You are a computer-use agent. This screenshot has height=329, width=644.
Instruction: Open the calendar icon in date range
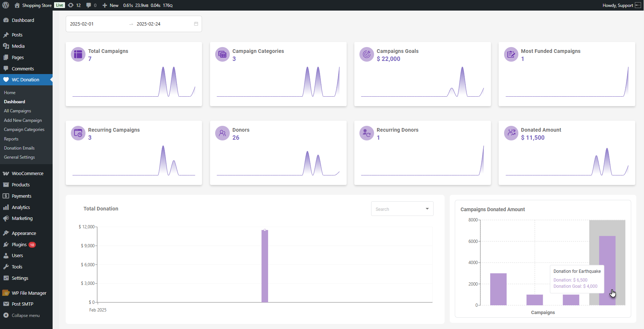point(196,24)
